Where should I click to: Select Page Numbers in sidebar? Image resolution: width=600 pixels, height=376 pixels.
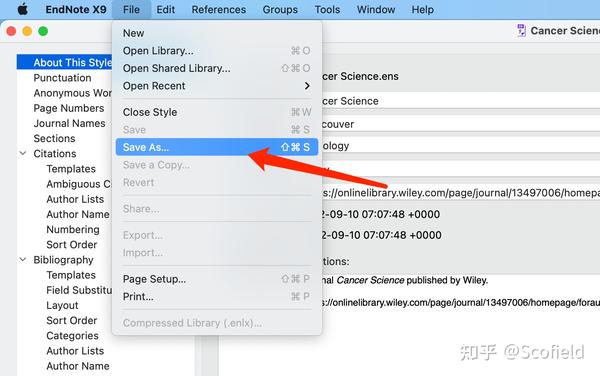(x=69, y=108)
